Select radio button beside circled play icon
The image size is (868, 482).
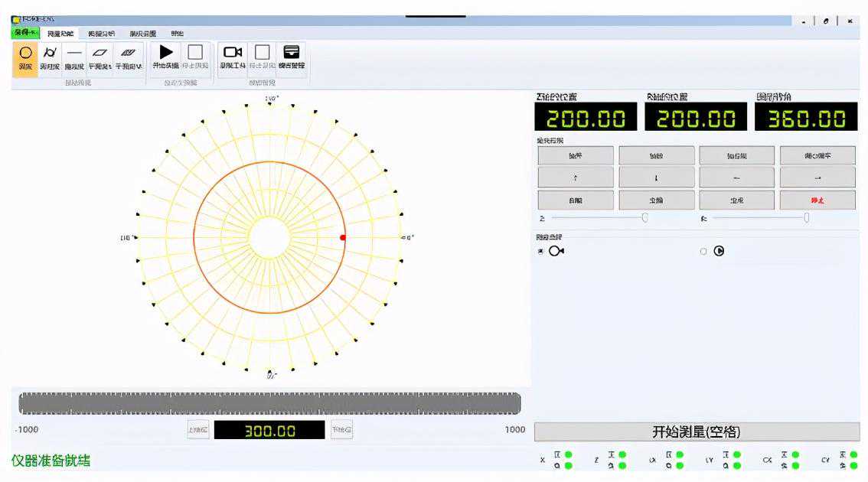click(x=703, y=251)
